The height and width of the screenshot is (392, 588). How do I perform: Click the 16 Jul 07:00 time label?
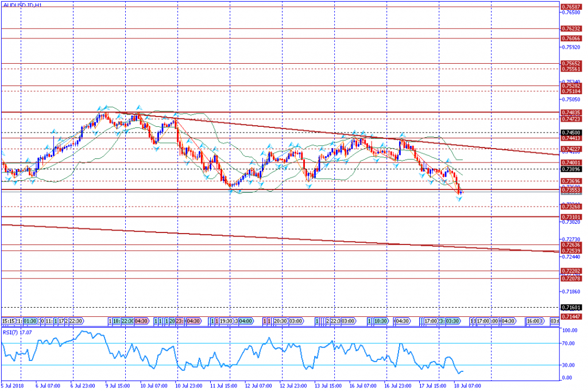tap(363, 386)
